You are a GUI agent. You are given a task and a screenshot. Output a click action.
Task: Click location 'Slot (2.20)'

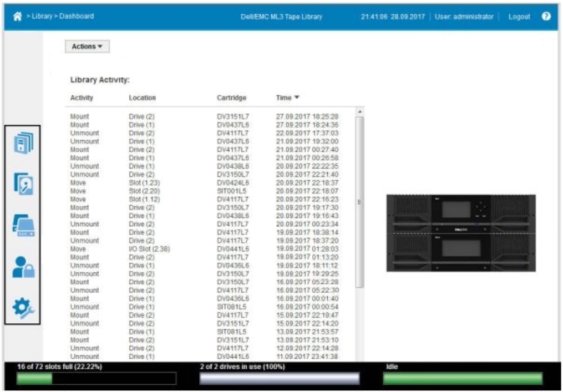(144, 191)
